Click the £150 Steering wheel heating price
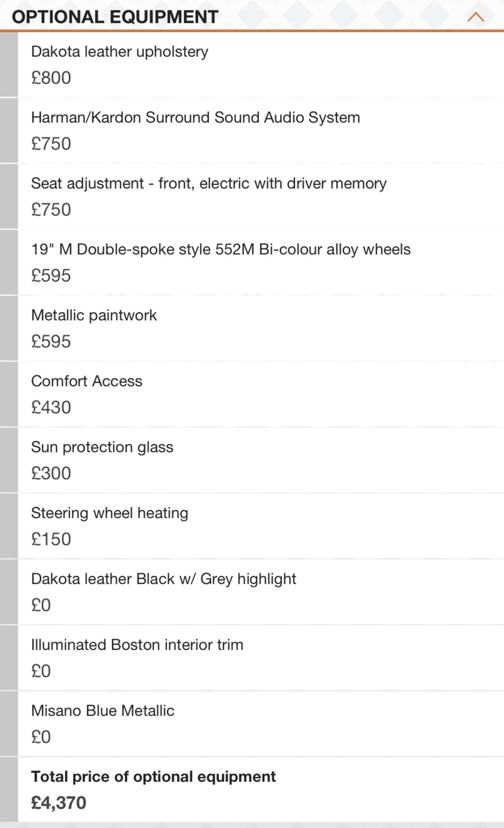Screen dimensions: 504x828 coord(51,539)
